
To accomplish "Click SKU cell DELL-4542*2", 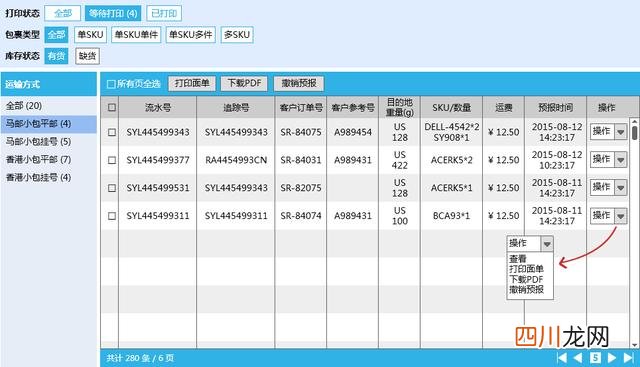I will pos(451,127).
